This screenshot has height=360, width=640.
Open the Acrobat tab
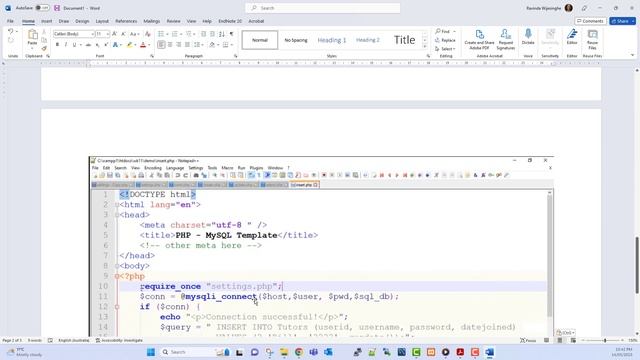(256, 21)
